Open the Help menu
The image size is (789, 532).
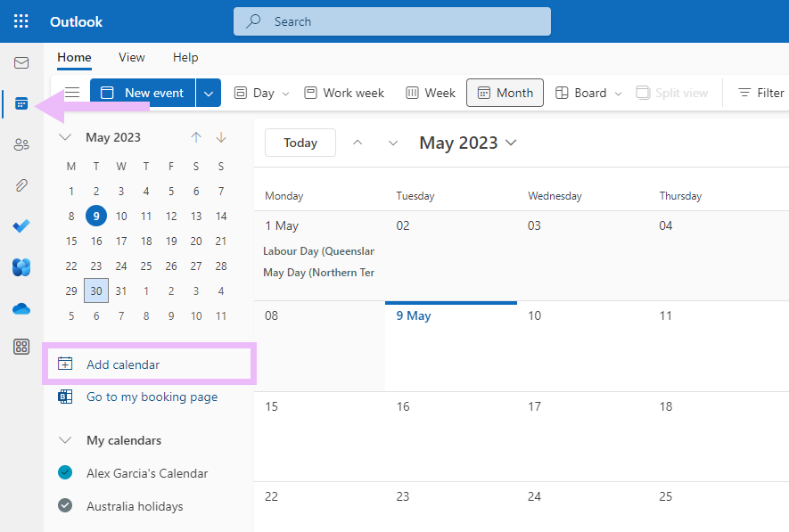pyautogui.click(x=185, y=57)
